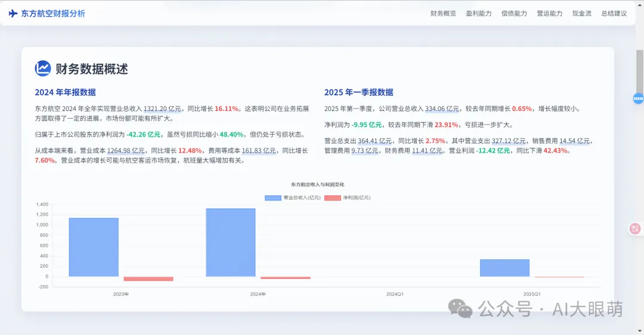
Task: Click the pink floating avatar icon at right
Action: tap(635, 229)
